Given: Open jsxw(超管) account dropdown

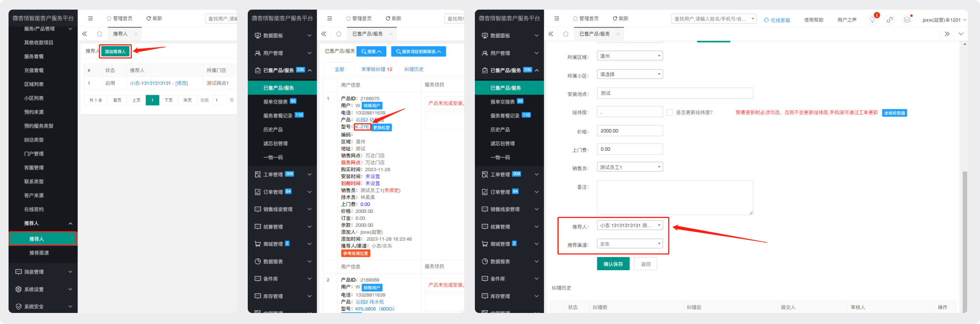Looking at the screenshot, I should (x=944, y=20).
